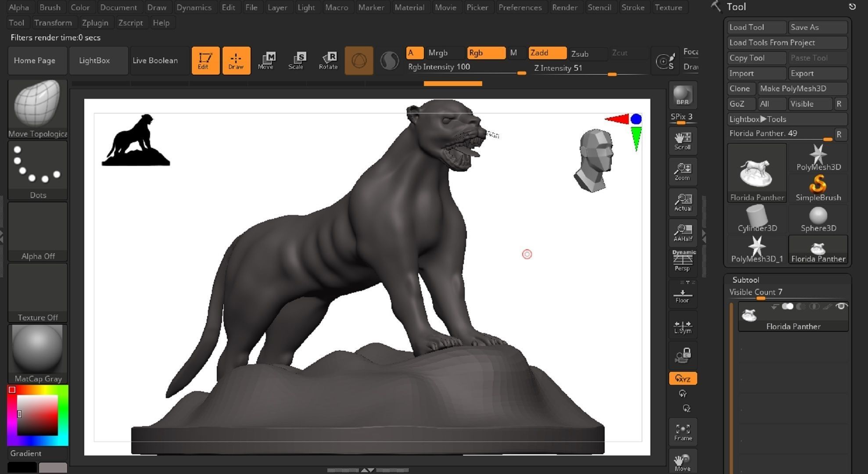Viewport: 868px width, 474px height.
Task: Click the camera lock icon
Action: pyautogui.click(x=683, y=355)
